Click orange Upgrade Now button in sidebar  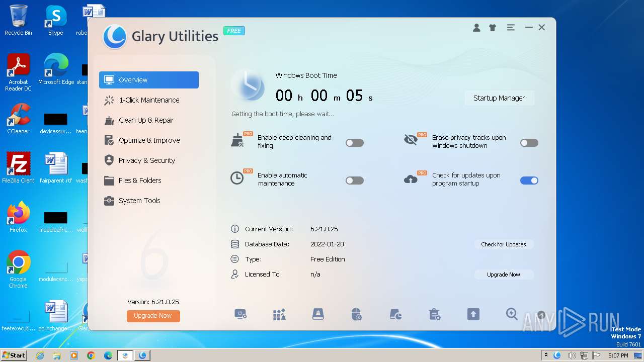tap(153, 316)
